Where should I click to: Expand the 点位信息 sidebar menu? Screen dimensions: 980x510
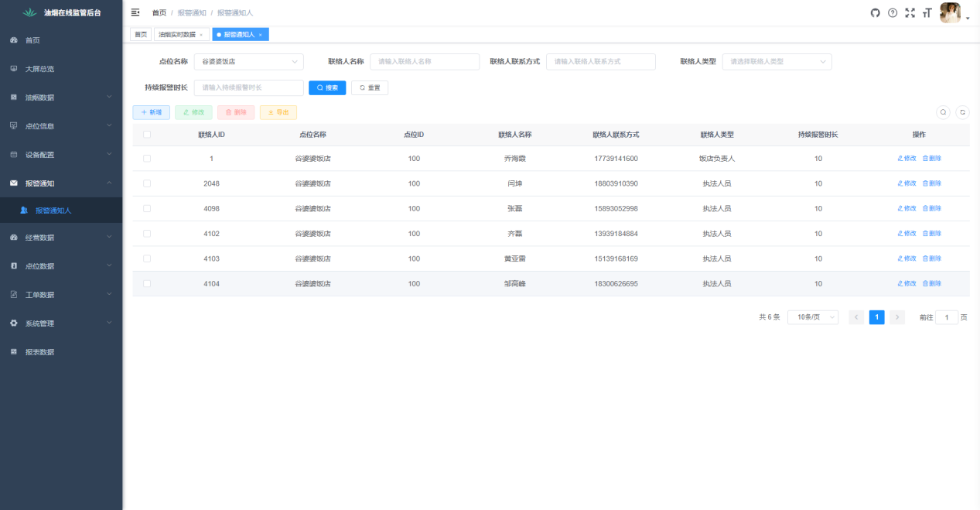click(x=61, y=126)
